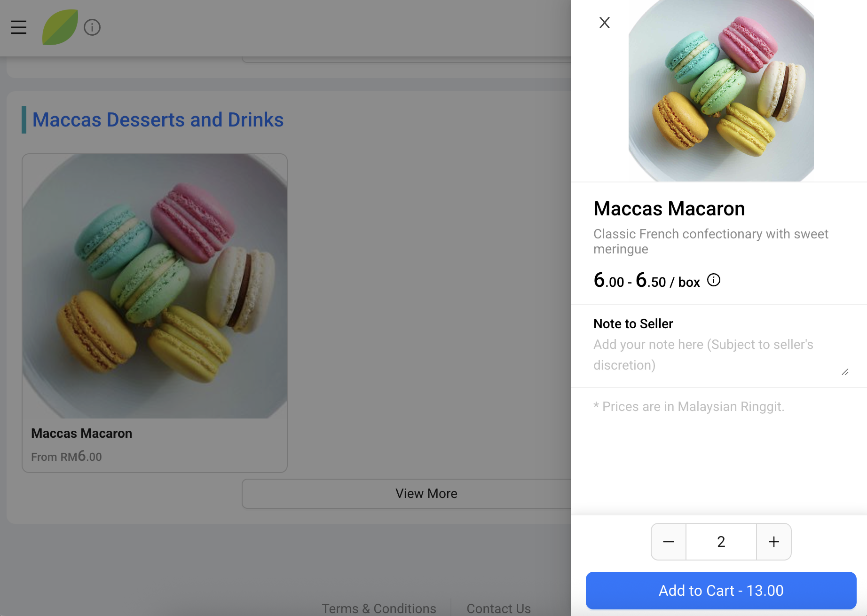Viewport: 867px width, 616px height.
Task: Open the Contact Us link
Action: (x=499, y=608)
